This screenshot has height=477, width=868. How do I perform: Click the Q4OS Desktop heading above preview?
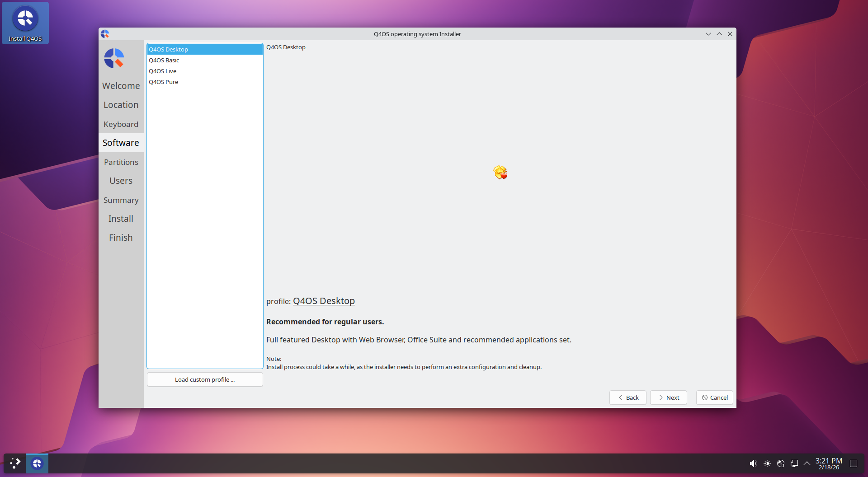coord(286,47)
